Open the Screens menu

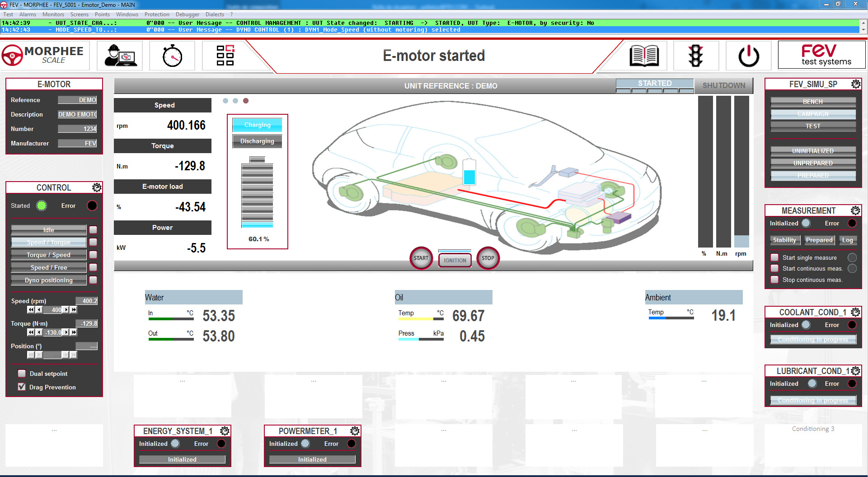coord(79,14)
